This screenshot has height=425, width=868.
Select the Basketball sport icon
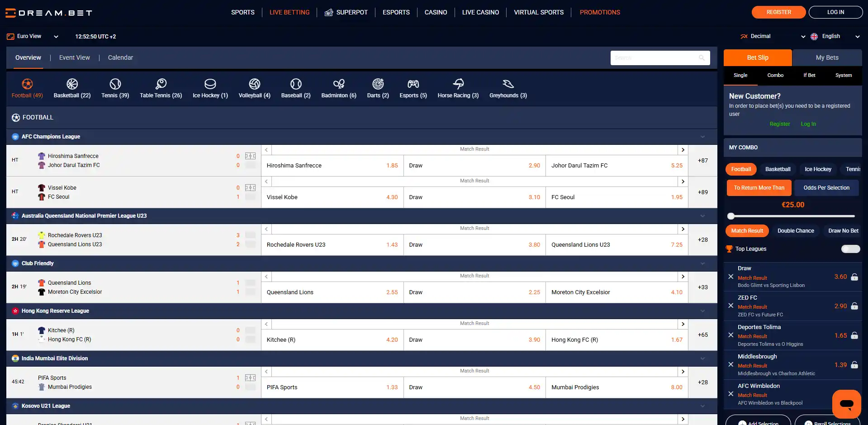(72, 84)
